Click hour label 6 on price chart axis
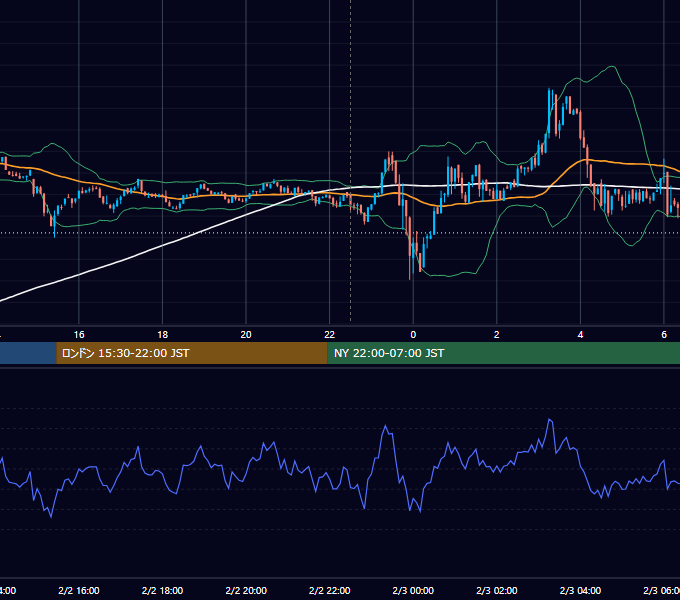This screenshot has height=600, width=680. [664, 335]
